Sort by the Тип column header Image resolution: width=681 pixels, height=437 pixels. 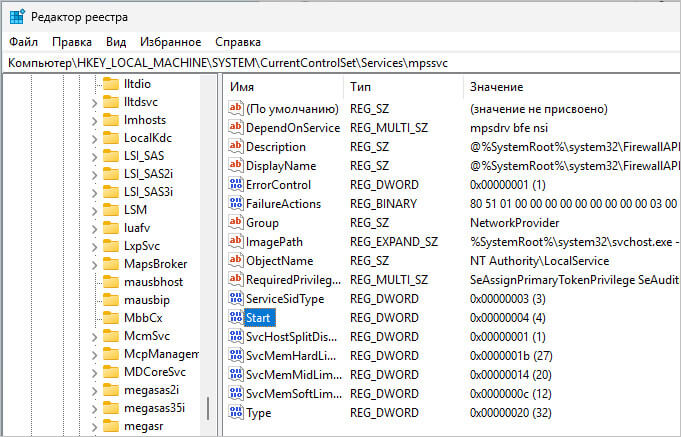click(x=404, y=87)
